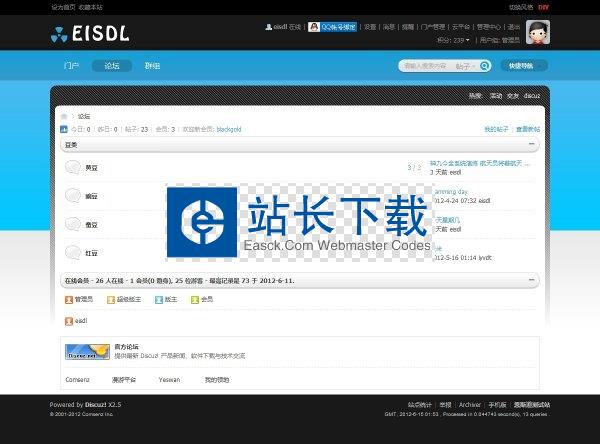600x444 pixels.
Task: Switch to the 群组 groups tab
Action: click(152, 66)
